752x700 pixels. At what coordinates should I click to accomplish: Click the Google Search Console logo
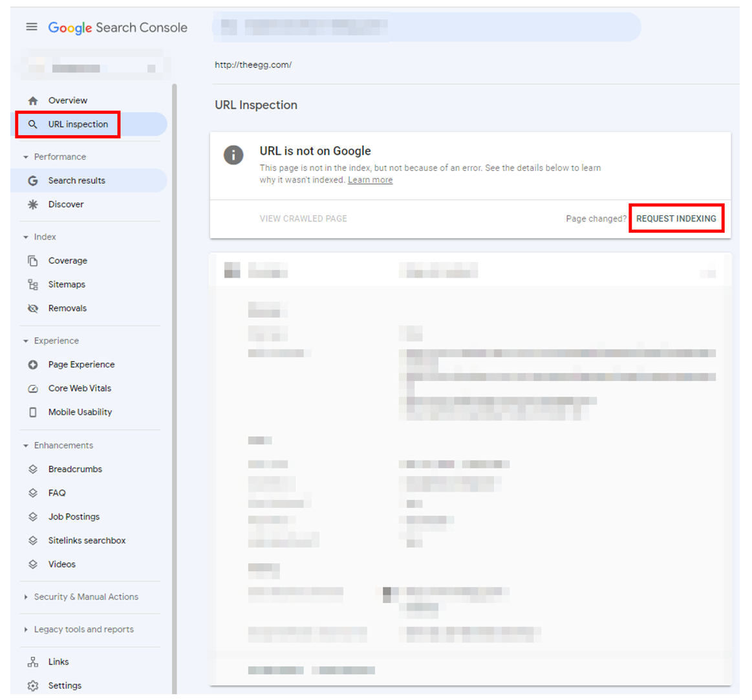click(x=118, y=28)
